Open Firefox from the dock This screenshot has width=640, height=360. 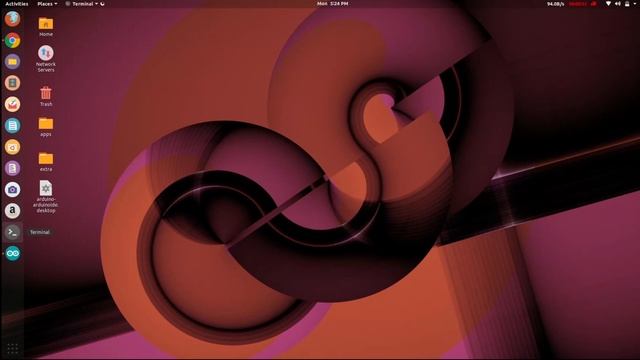(x=13, y=19)
